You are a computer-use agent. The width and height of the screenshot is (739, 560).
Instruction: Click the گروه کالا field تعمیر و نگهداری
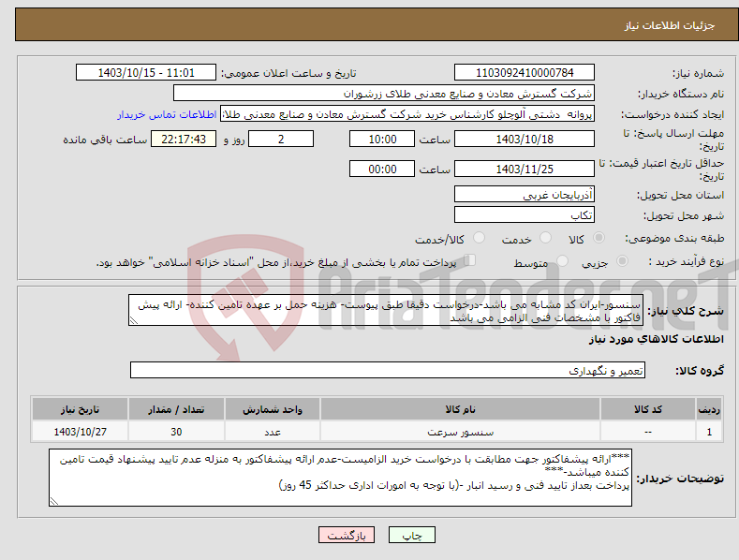click(388, 370)
